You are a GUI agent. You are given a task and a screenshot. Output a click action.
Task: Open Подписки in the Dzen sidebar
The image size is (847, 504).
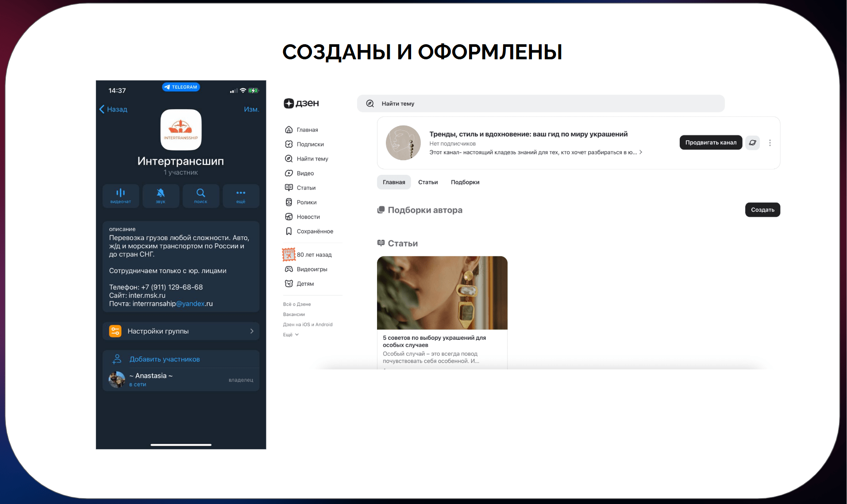point(310,144)
